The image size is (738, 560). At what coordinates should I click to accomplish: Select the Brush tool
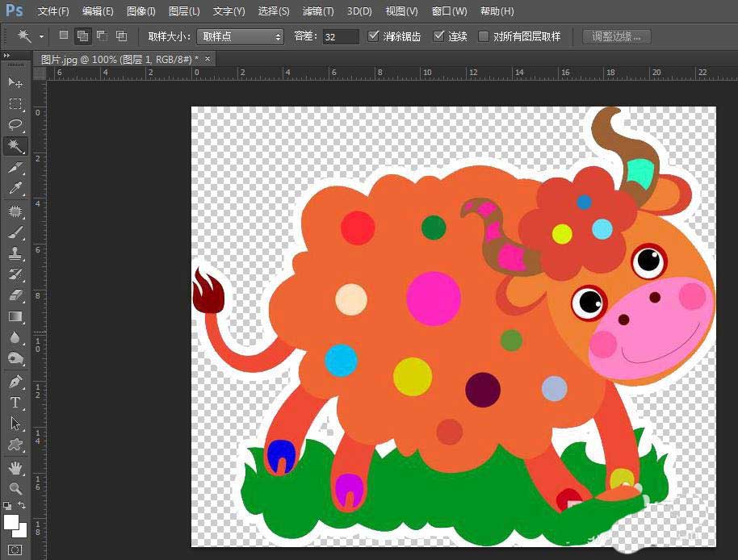coord(15,232)
